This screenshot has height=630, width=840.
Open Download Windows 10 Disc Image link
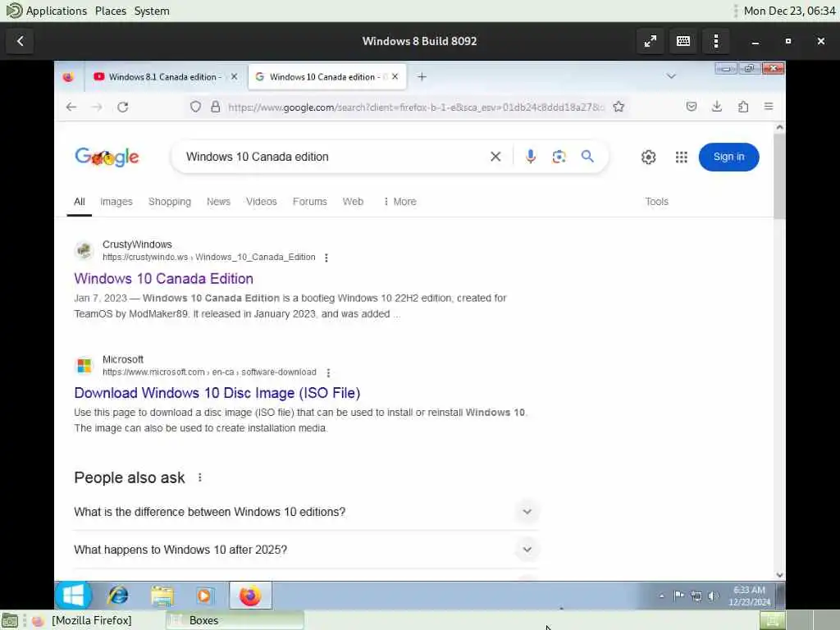point(217,393)
